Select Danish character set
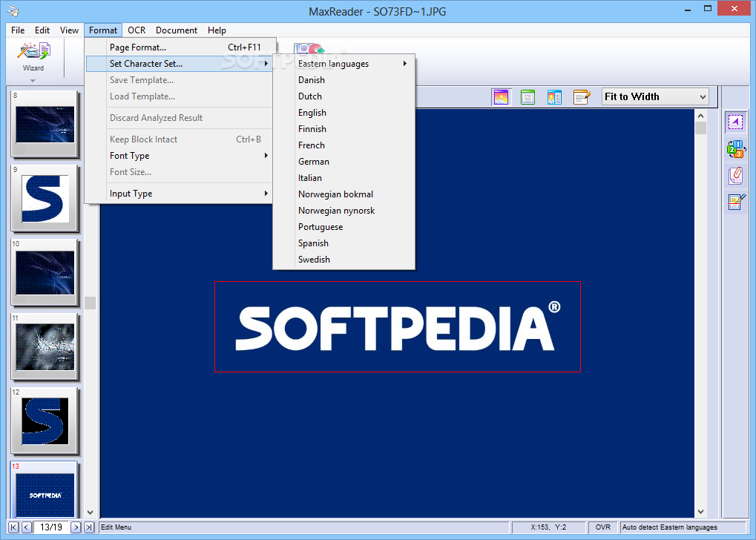This screenshot has width=756, height=540. point(344,80)
